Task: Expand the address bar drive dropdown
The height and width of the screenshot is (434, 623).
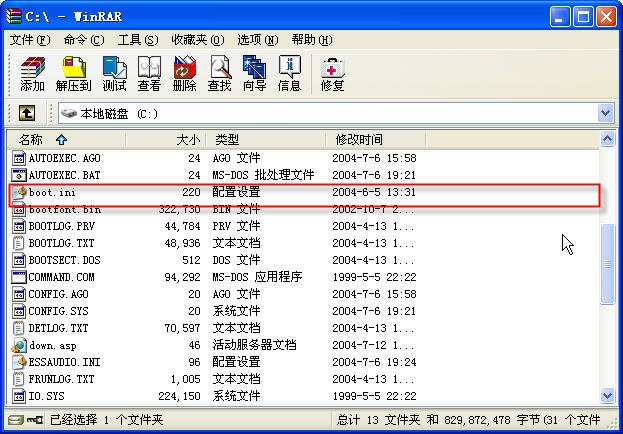Action: [606, 113]
